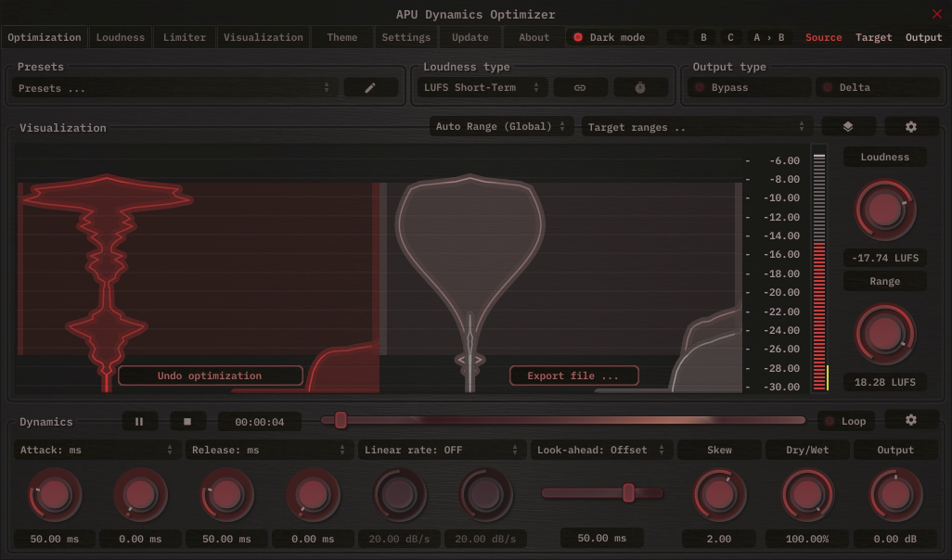952x560 pixels.
Task: Open the Theme tab
Action: [341, 37]
